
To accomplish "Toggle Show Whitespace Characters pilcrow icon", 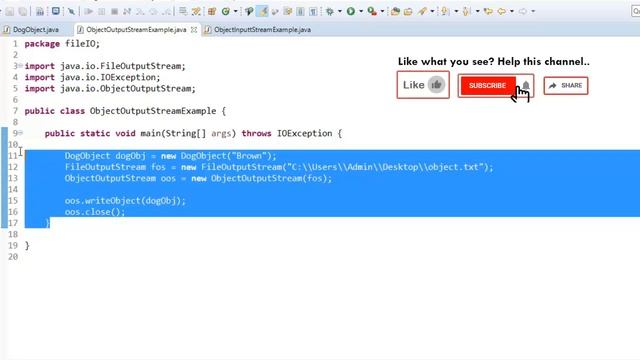I will [313, 11].
